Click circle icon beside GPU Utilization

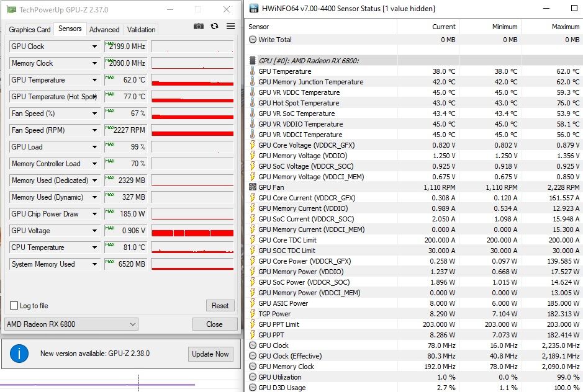click(253, 376)
